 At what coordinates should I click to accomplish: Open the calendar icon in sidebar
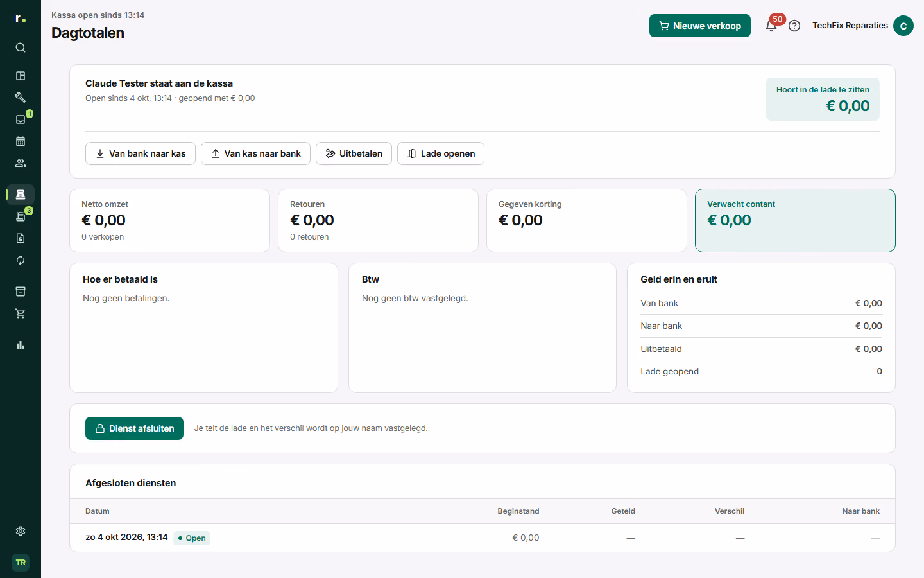tap(21, 141)
